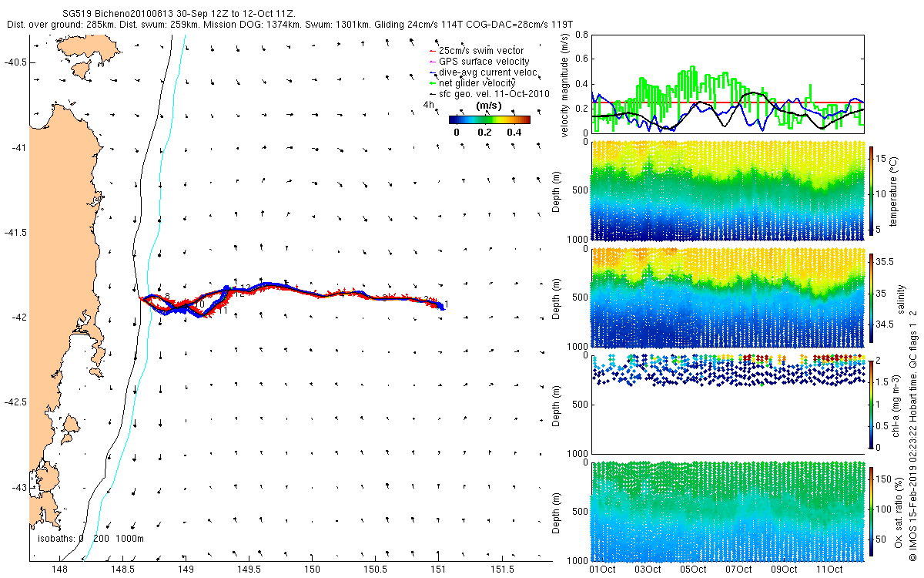Viewport: 924px width, 578px height.
Task: Click the '0.6' tick on velocity axis
Action: coord(581,59)
